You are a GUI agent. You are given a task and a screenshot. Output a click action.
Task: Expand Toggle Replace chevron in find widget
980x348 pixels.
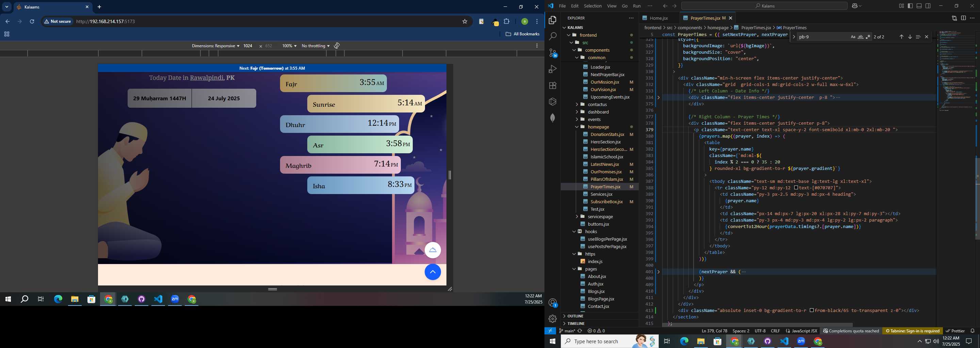[794, 37]
